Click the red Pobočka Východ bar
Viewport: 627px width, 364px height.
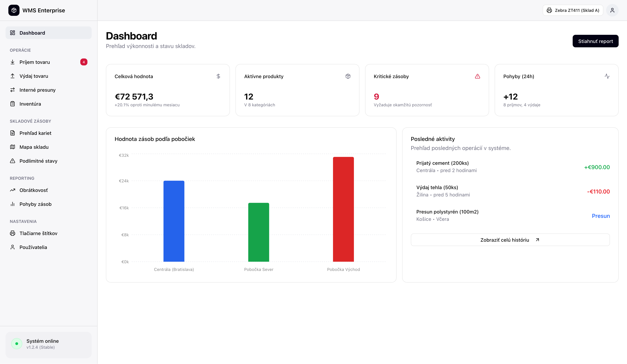click(x=343, y=209)
